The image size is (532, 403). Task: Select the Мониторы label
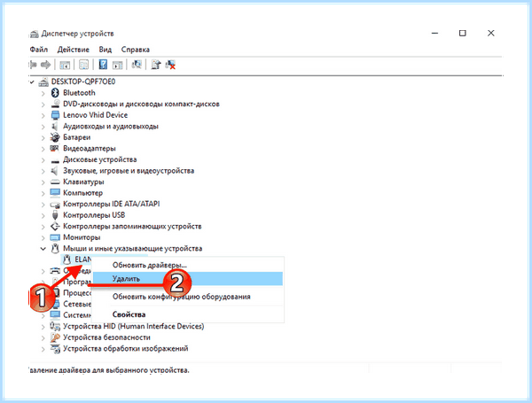pyautogui.click(x=82, y=237)
